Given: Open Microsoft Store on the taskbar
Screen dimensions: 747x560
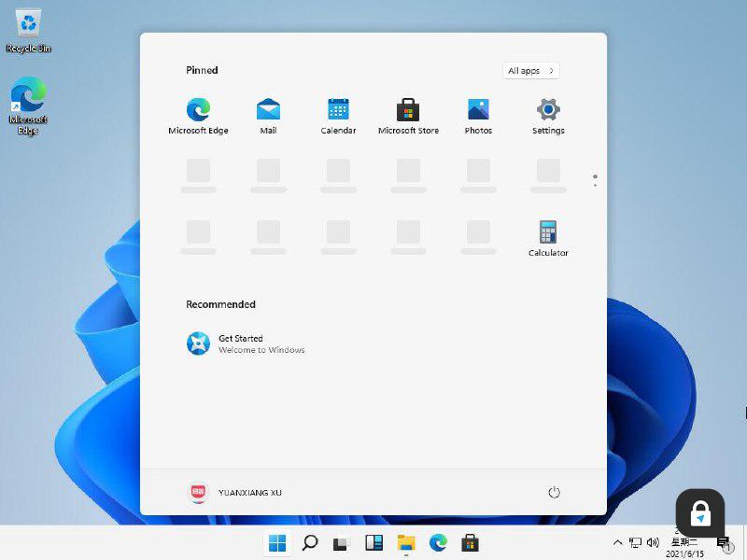Looking at the screenshot, I should pos(471,542).
